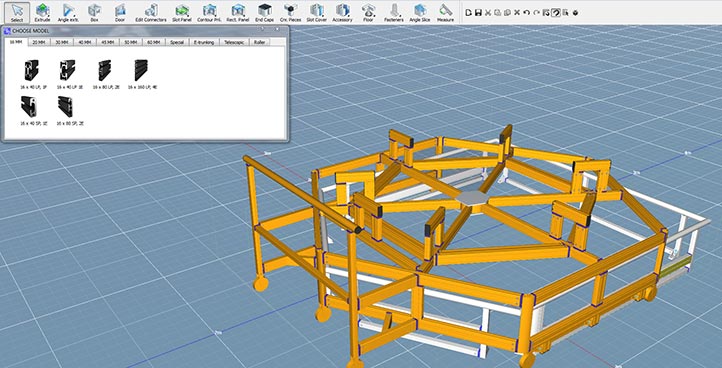Select the Rect. Panel tool
This screenshot has width=722, height=368.
click(x=238, y=12)
